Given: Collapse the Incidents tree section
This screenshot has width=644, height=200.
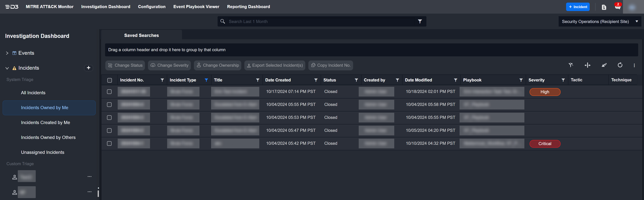Looking at the screenshot, I should point(7,68).
